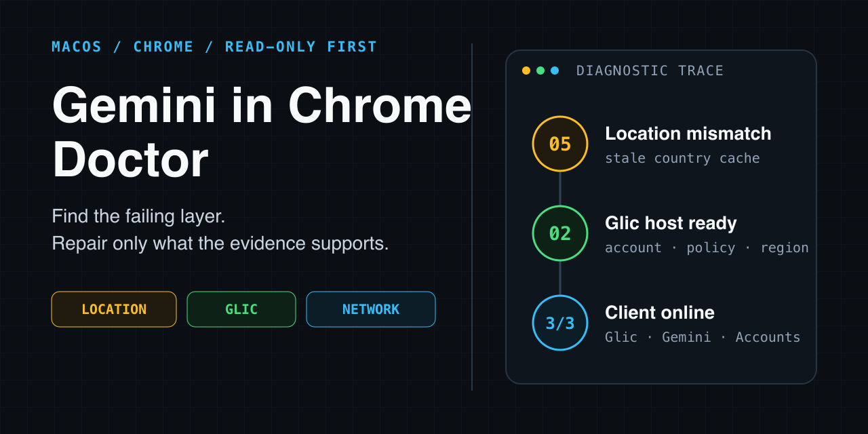Image resolution: width=868 pixels, height=434 pixels.
Task: Click "Find the failing layer." line
Action: [x=138, y=216]
